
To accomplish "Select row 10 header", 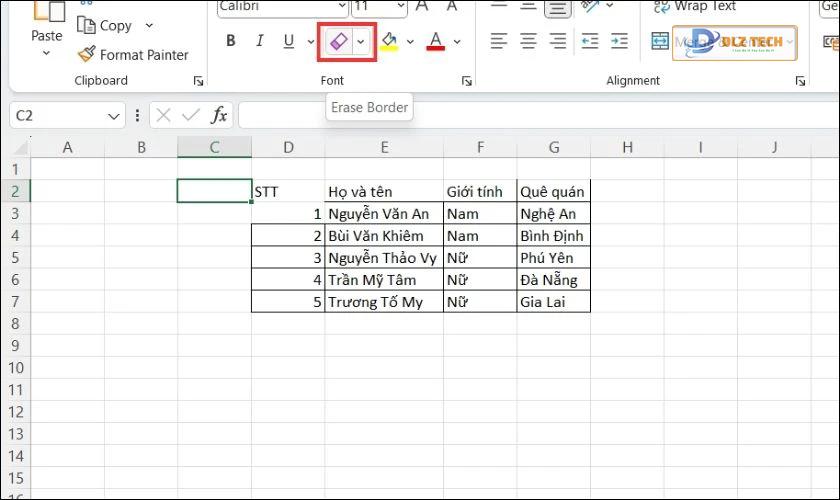I will click(x=15, y=368).
